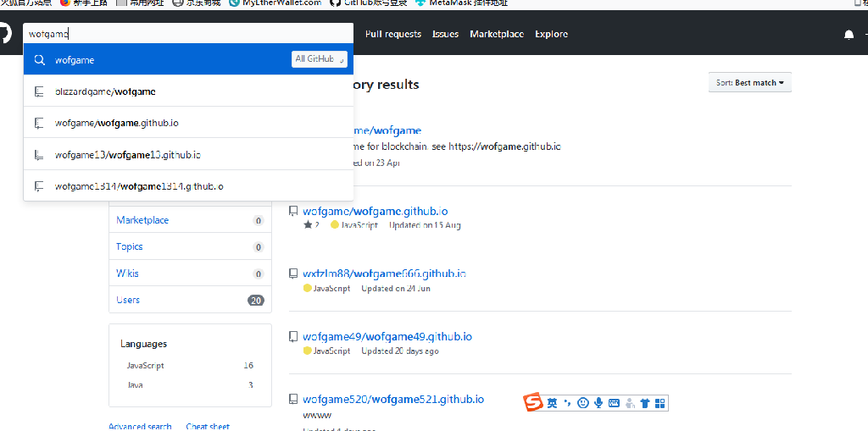This screenshot has height=431, width=868.
Task: Select the Wikis filter in sidebar
Action: pos(190,274)
